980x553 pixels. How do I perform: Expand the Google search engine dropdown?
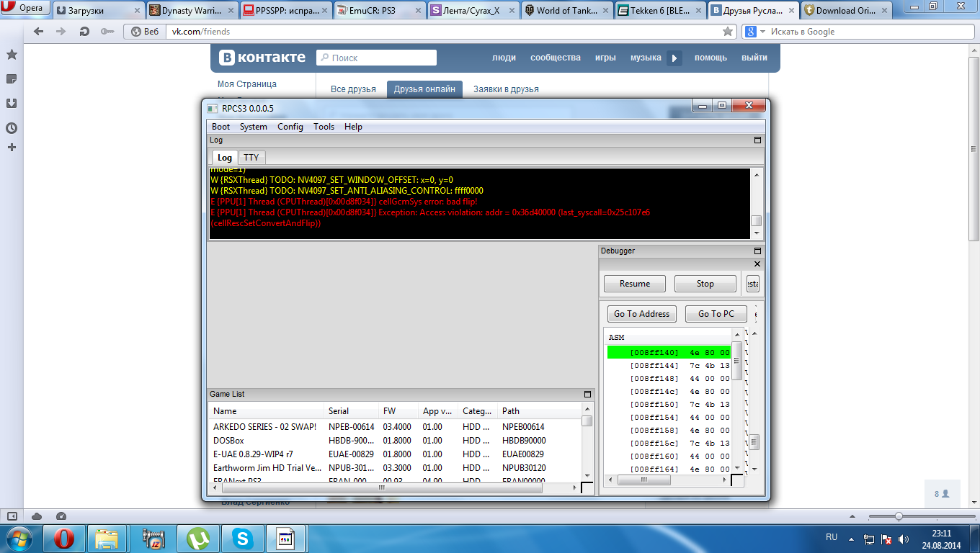tap(754, 32)
